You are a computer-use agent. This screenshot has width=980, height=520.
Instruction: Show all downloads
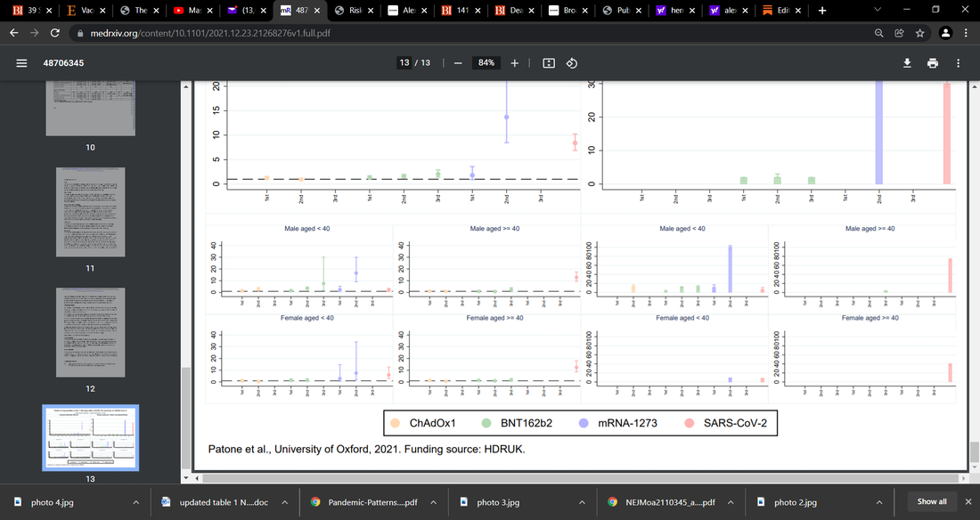tap(932, 502)
